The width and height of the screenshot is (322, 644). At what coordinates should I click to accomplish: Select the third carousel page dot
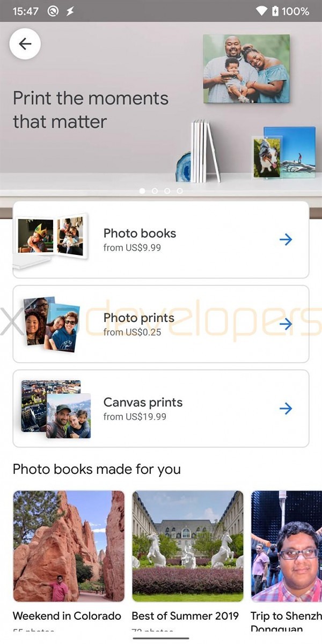(x=167, y=191)
